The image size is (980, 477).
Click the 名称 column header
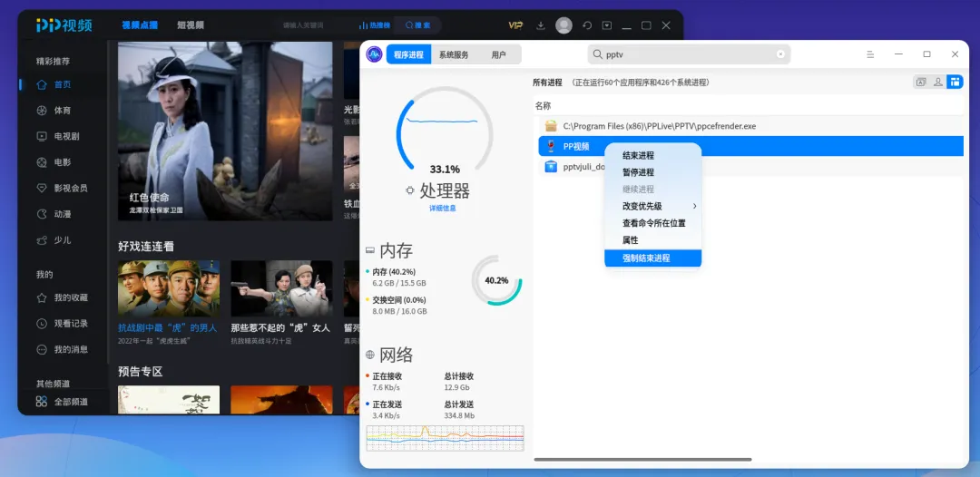(544, 105)
